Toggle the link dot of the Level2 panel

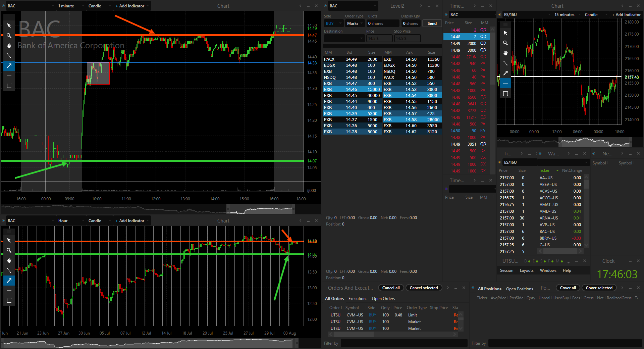click(x=325, y=6)
